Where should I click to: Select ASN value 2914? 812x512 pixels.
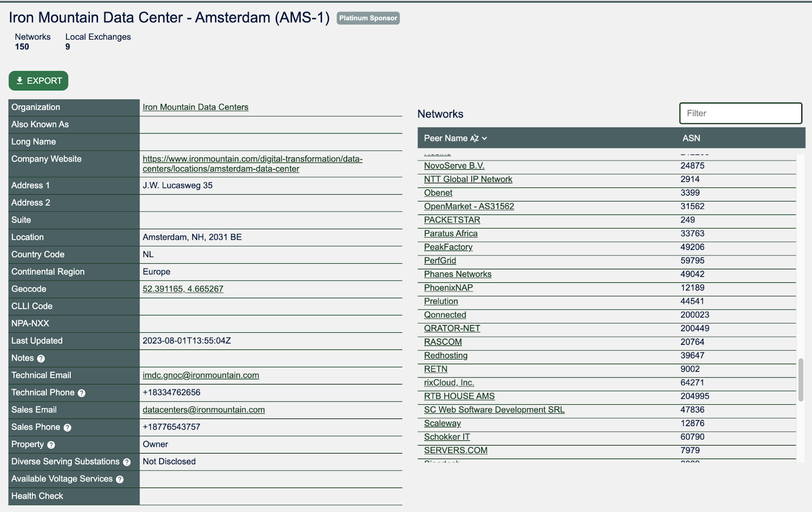click(690, 179)
